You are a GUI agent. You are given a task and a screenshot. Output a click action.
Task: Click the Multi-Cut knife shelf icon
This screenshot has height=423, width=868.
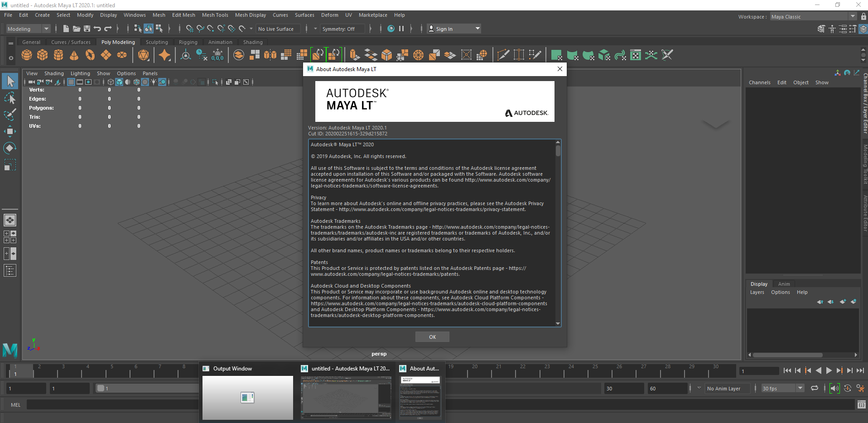[503, 55]
